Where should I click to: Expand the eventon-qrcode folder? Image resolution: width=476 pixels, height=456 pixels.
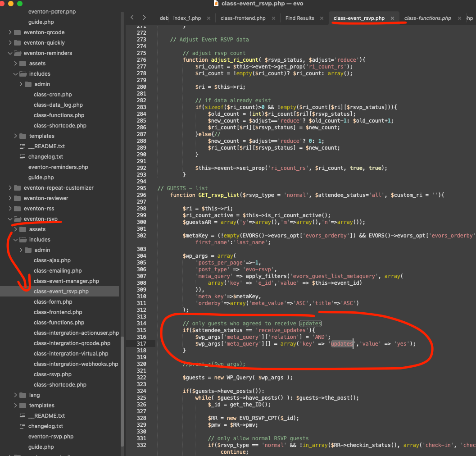(10, 32)
